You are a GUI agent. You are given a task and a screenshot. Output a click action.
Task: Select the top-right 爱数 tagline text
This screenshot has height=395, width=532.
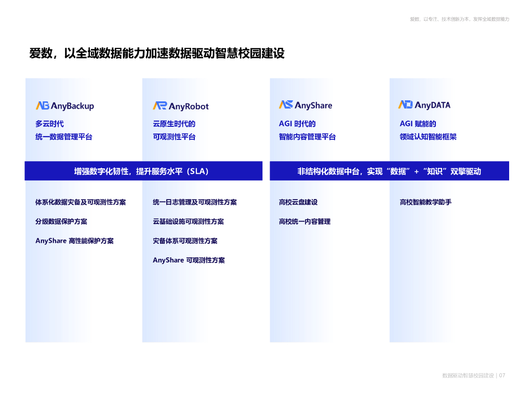pos(459,20)
